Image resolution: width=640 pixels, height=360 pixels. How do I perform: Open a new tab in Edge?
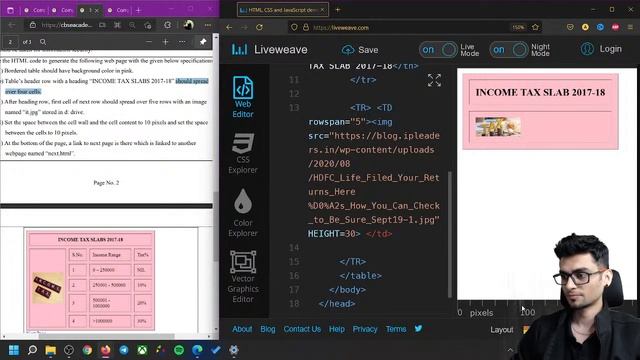click(x=138, y=10)
